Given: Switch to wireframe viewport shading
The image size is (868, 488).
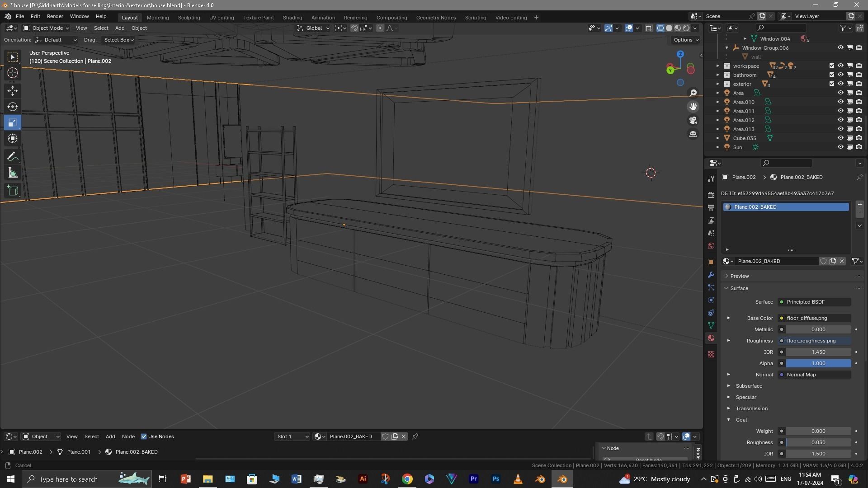Looking at the screenshot, I should click(x=660, y=28).
